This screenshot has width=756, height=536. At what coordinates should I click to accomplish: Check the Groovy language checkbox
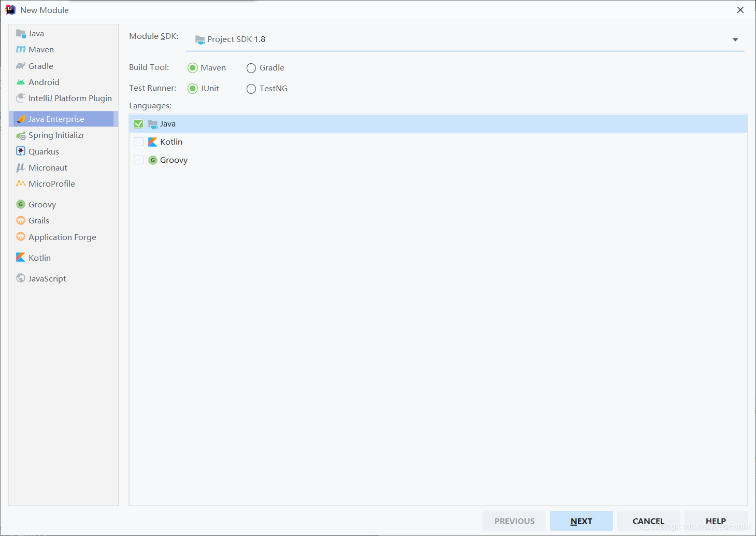[138, 160]
